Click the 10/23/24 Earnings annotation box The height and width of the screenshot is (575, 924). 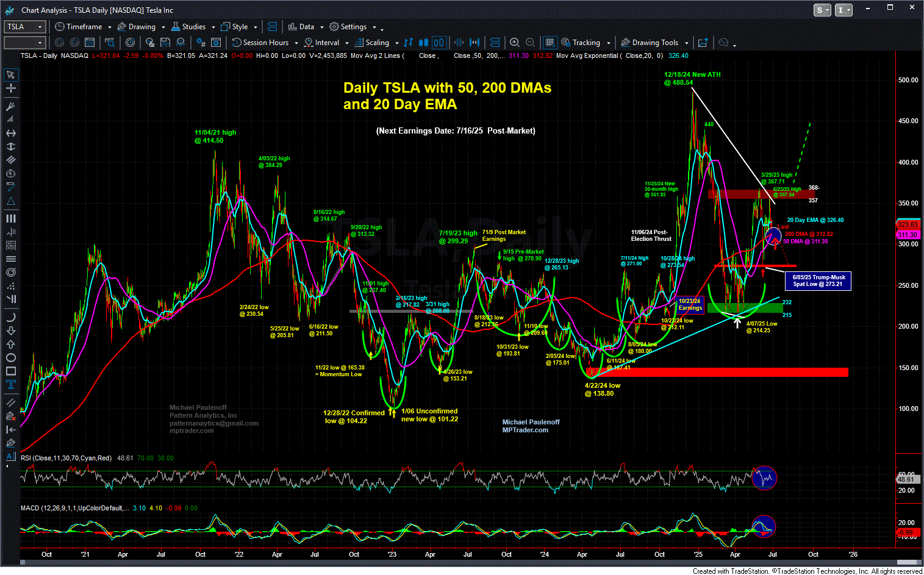[690, 305]
